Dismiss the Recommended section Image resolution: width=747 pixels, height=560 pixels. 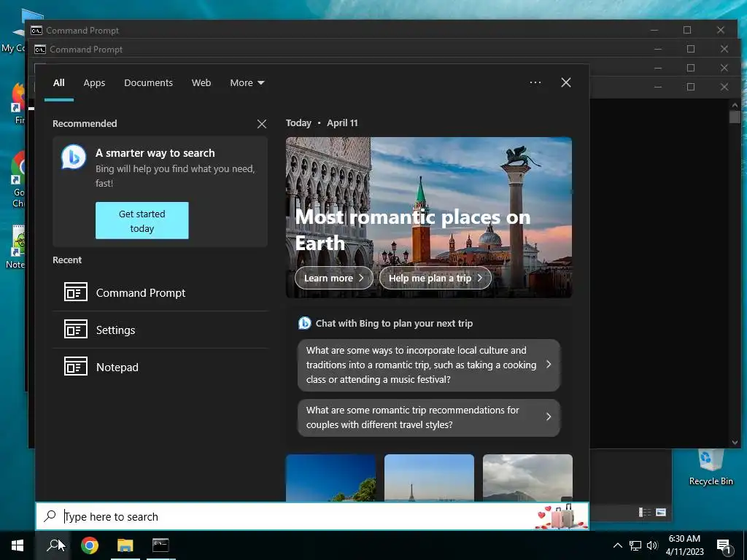click(262, 124)
